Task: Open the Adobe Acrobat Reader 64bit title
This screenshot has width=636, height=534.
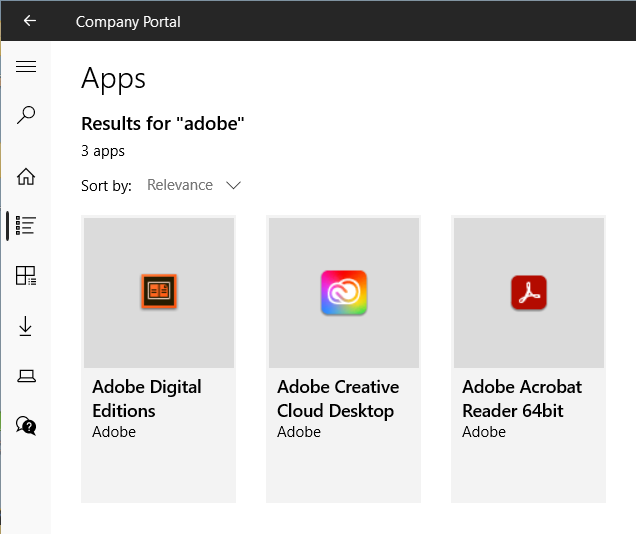Action: [522, 399]
